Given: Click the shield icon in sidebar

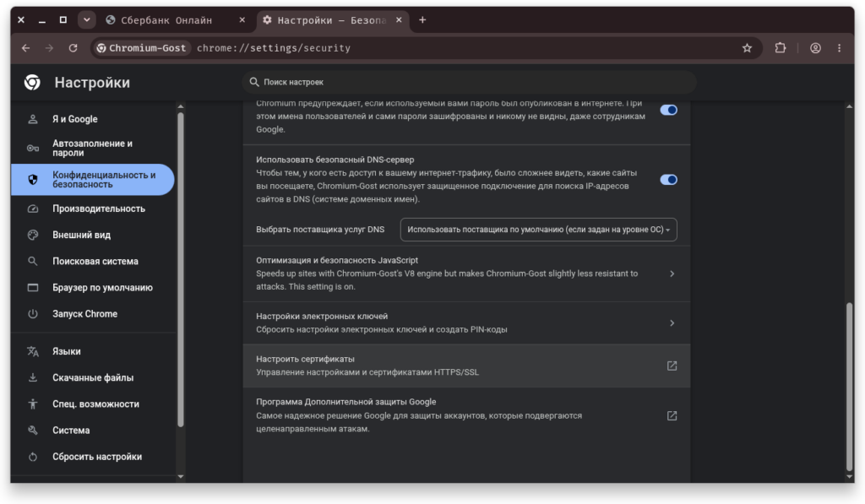Looking at the screenshot, I should click(33, 179).
